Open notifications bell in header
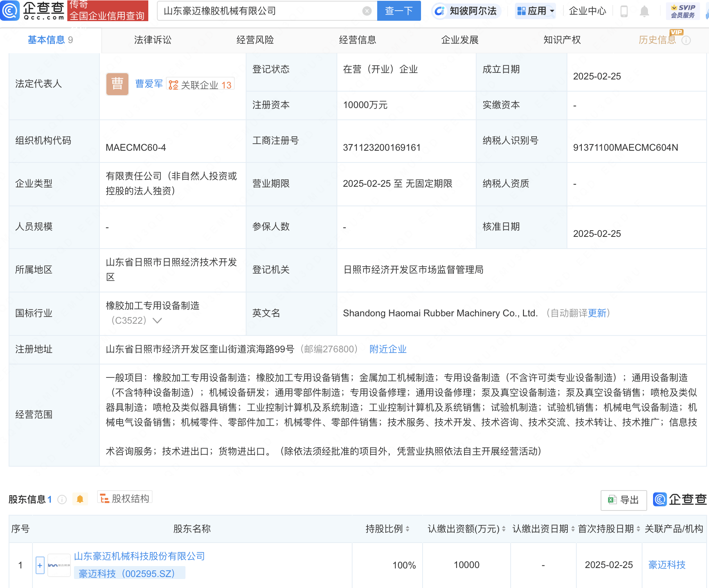 [644, 11]
